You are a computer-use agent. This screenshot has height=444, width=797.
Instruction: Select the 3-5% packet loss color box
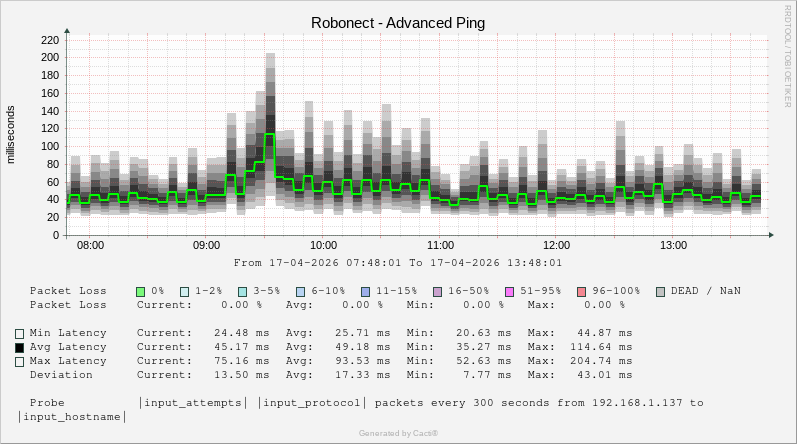pos(243,291)
